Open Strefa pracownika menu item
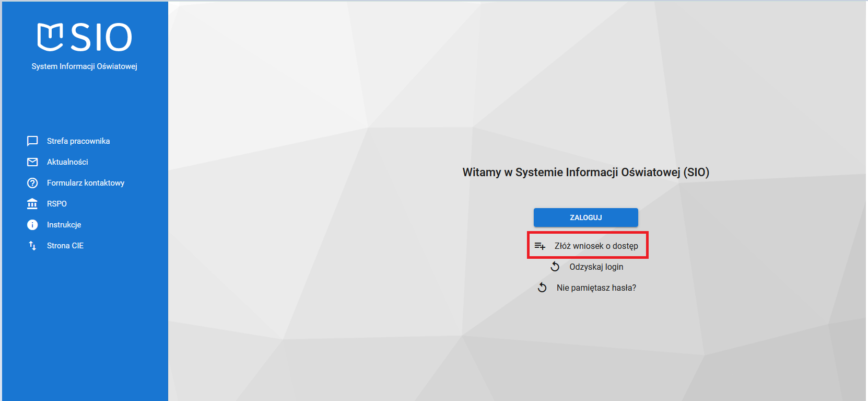868x401 pixels. [78, 141]
